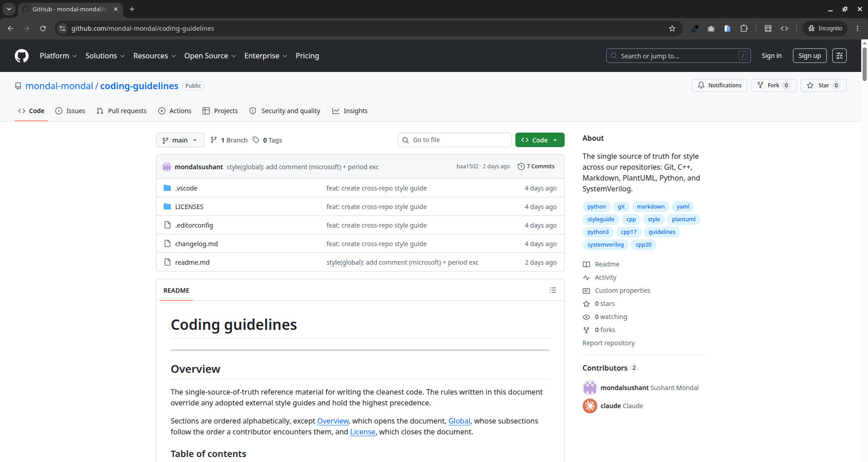The width and height of the screenshot is (868, 462).
Task: Open the 1 Branch link
Action: 229,140
